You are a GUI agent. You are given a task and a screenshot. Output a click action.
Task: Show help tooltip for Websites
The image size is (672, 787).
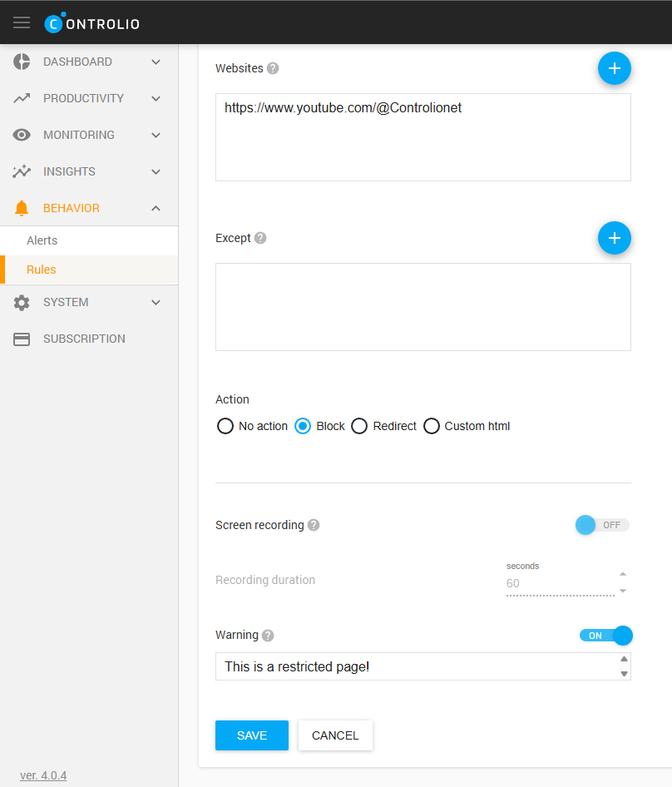[273, 68]
